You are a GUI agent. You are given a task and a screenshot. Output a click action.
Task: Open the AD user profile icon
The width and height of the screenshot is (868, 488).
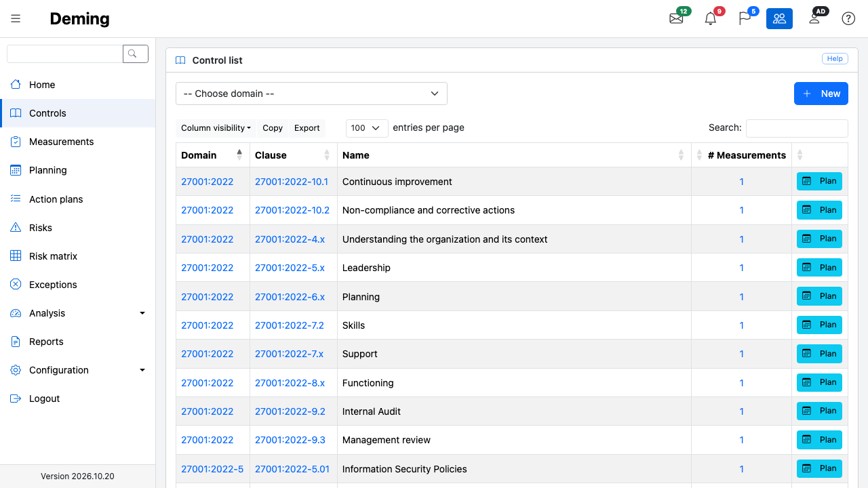815,18
